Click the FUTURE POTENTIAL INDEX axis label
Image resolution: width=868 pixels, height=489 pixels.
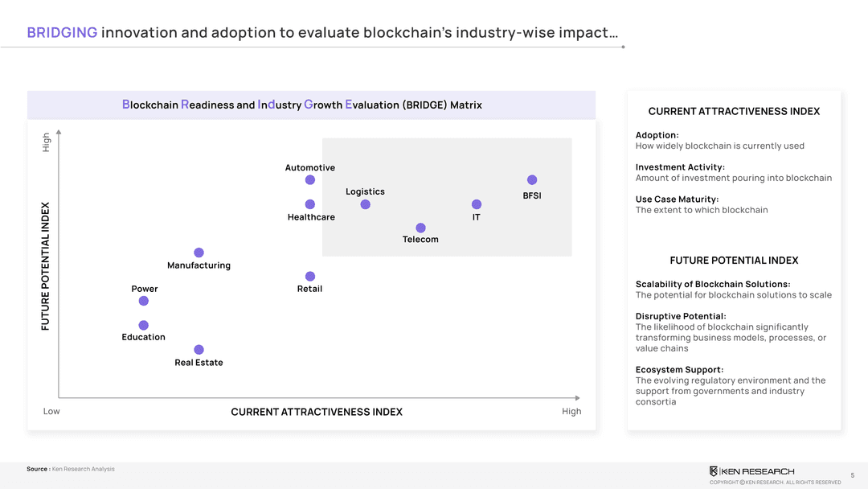[45, 265]
